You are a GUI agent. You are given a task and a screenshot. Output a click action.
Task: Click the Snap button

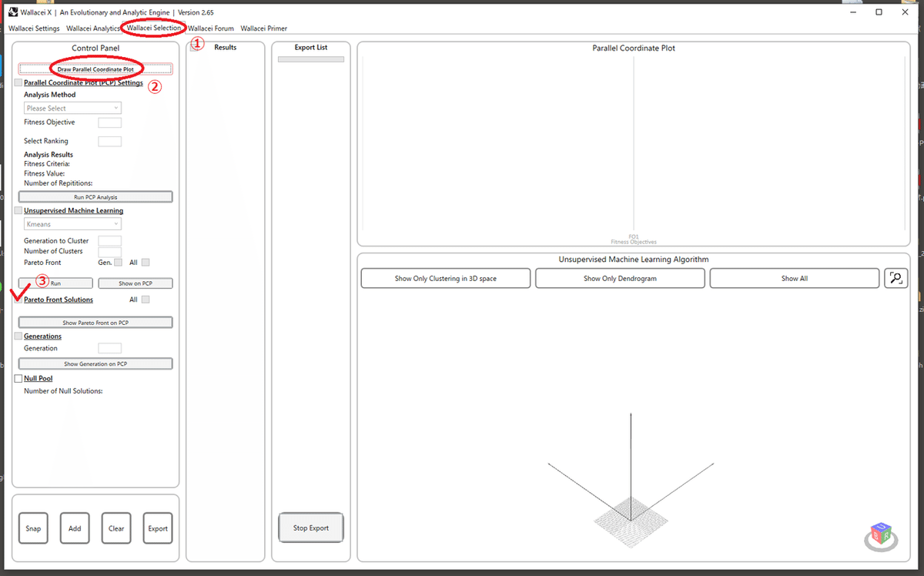pos(33,528)
